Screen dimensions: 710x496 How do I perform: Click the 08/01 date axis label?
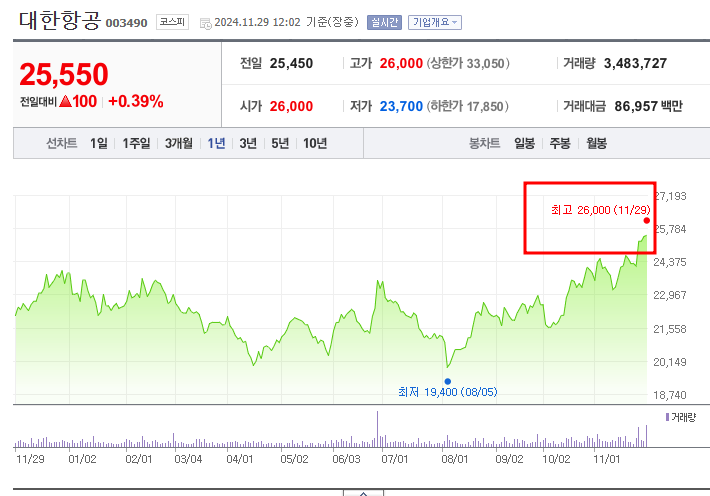455,459
